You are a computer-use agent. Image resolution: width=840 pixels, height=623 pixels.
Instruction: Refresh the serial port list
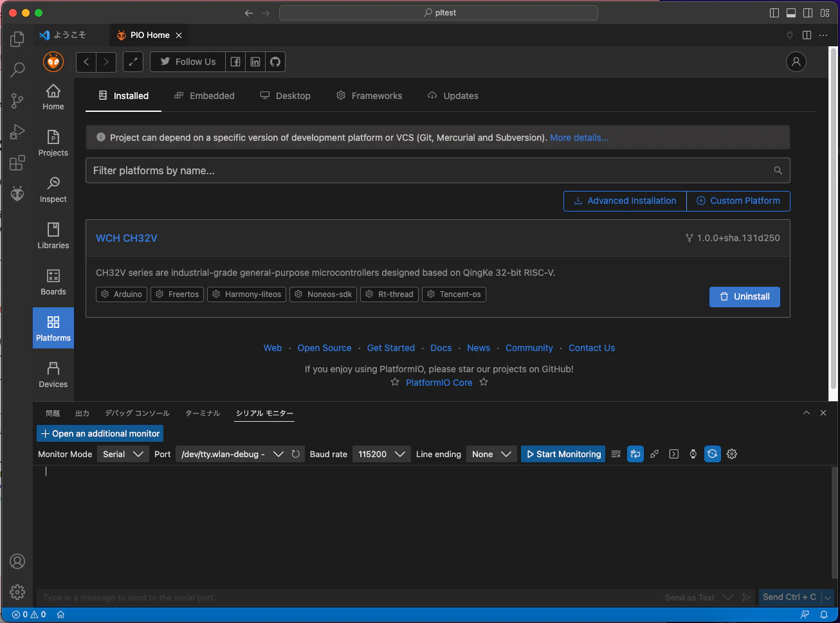pyautogui.click(x=296, y=454)
